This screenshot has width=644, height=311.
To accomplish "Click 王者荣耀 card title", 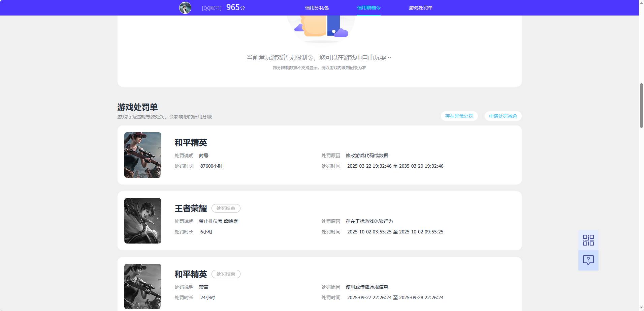I will pos(191,208).
